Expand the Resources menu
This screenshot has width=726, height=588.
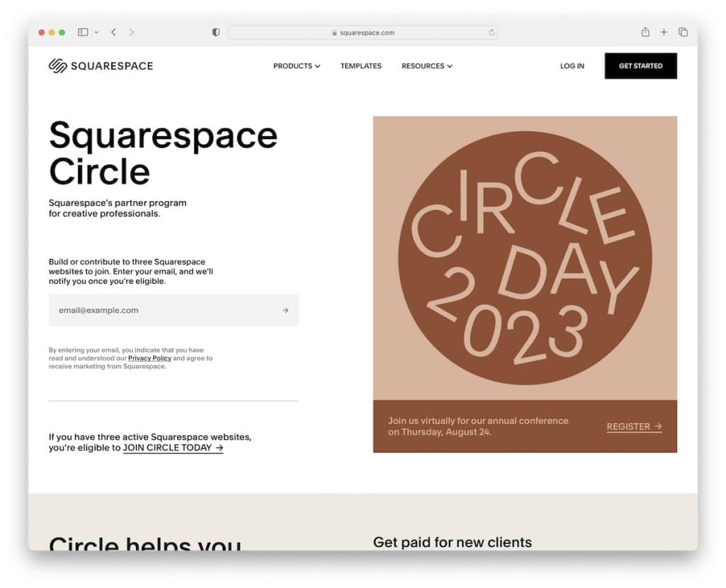(x=426, y=66)
